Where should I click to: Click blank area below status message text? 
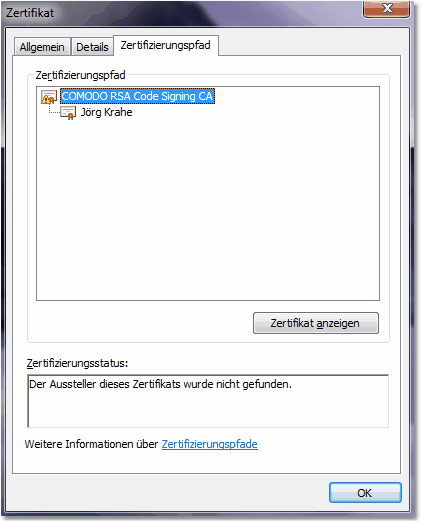(x=208, y=409)
